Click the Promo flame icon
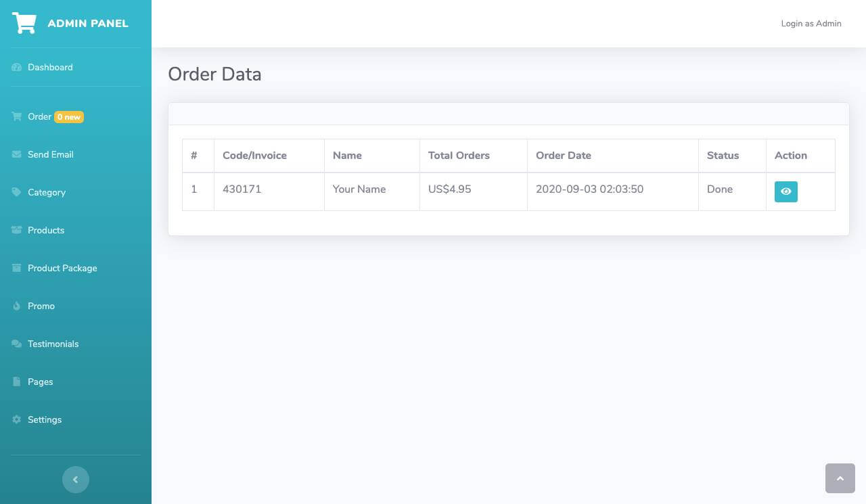Viewport: 866px width, 504px height. 17,306
